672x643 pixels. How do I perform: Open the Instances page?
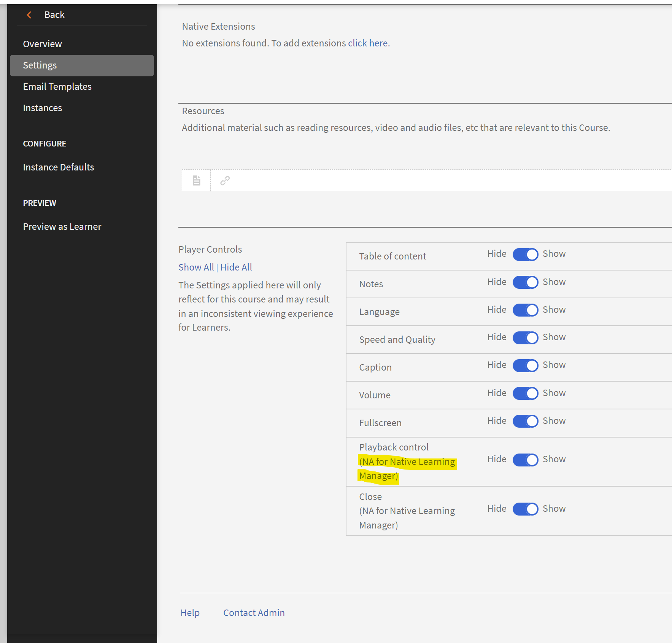click(x=42, y=108)
